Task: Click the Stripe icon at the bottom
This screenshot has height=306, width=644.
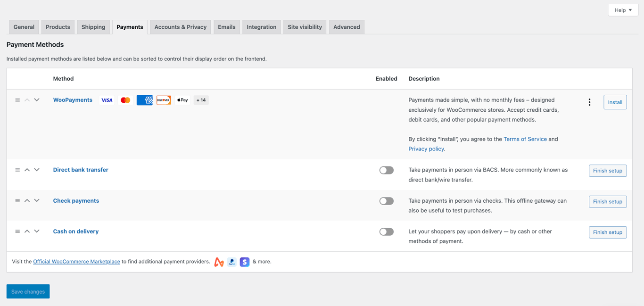Action: click(x=244, y=261)
